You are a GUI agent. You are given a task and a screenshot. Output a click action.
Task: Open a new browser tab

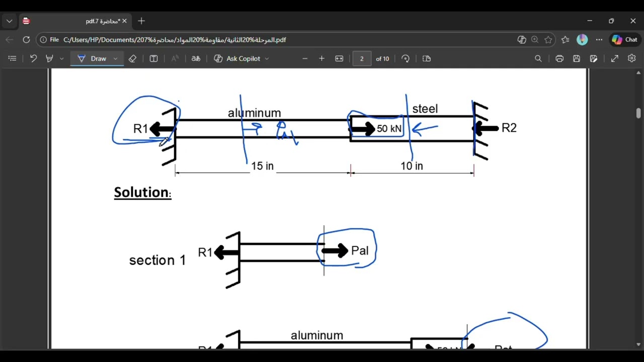pos(141,21)
